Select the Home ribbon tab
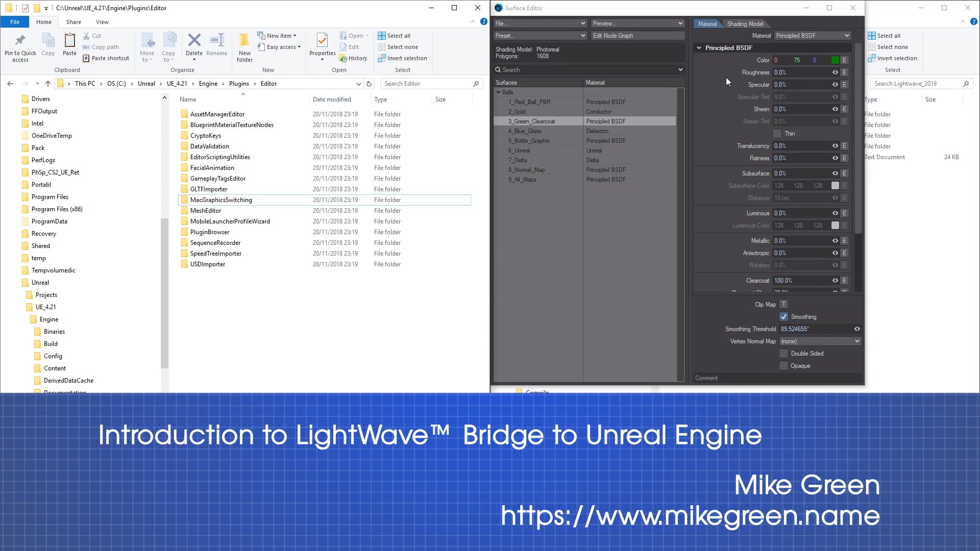 43,22
